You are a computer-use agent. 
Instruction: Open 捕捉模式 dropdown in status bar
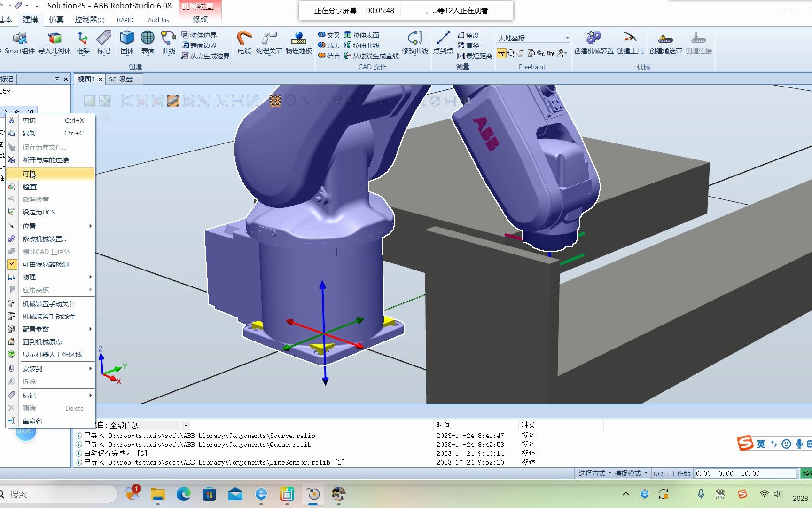pos(631,473)
